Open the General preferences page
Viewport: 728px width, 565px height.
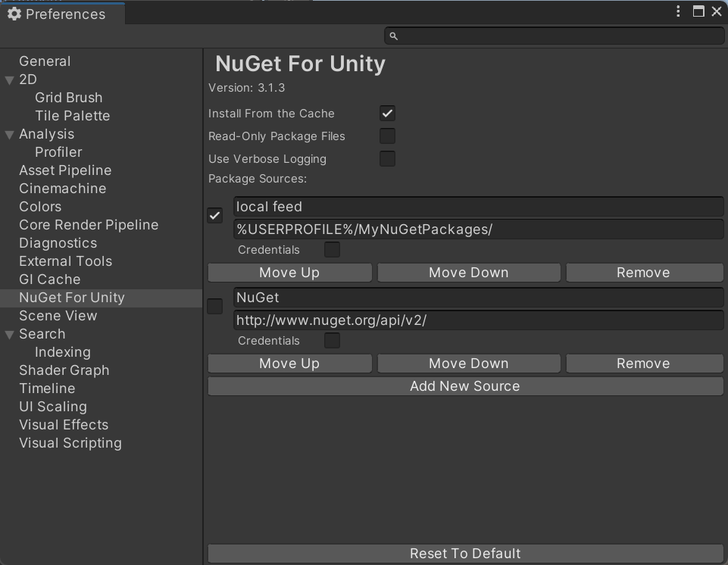click(44, 61)
